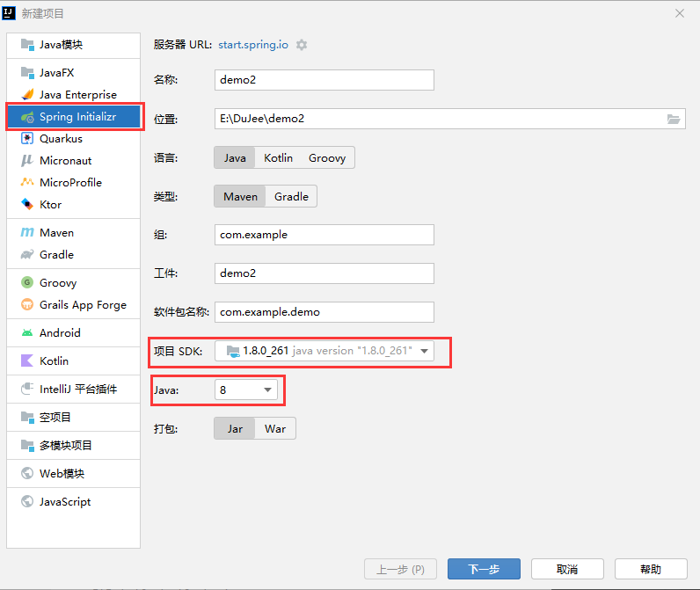Image resolution: width=700 pixels, height=590 pixels.
Task: Click the gear icon beside server URL
Action: point(302,45)
